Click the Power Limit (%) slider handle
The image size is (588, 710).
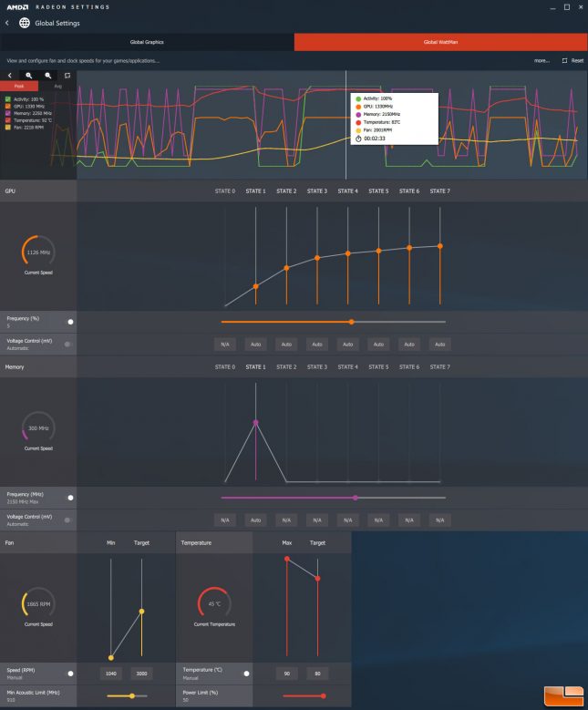pos(324,696)
